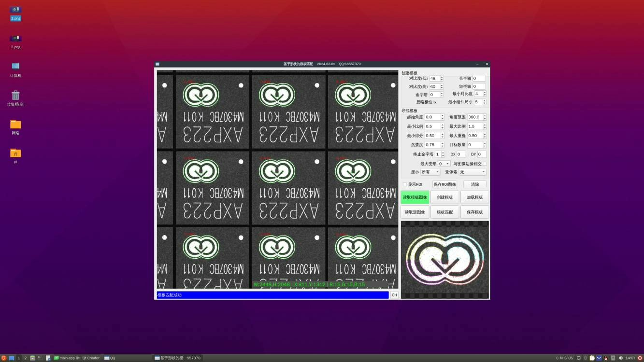
Task: Click the 长半轴 input field
Action: click(x=479, y=78)
